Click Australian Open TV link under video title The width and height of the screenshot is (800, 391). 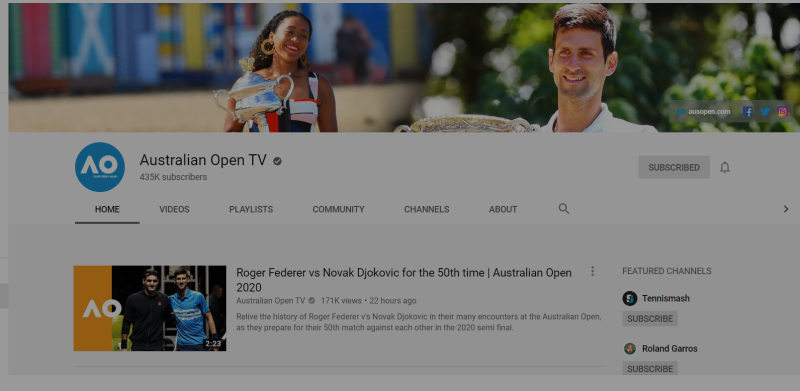(x=270, y=301)
